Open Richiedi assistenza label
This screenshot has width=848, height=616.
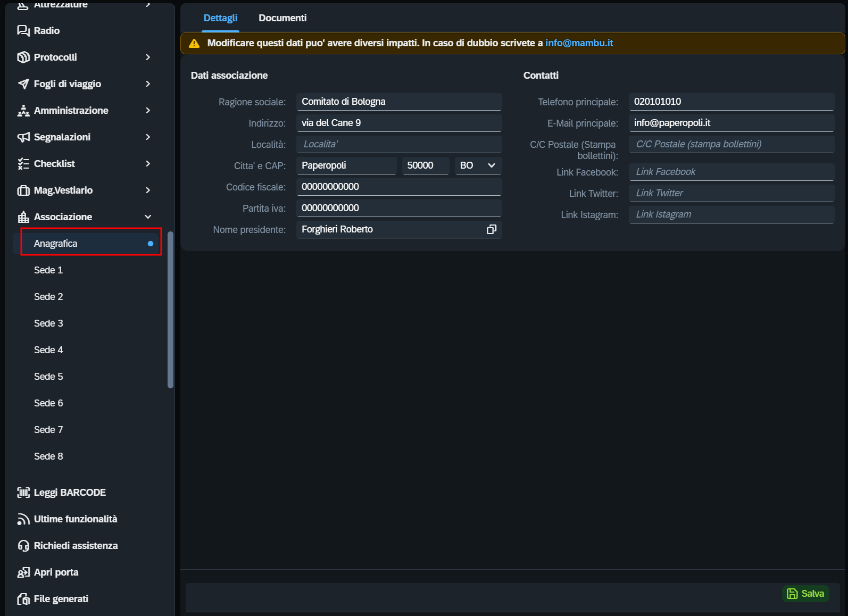(76, 546)
